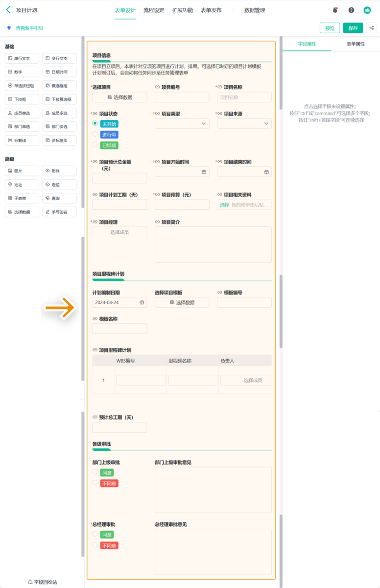
Task: Add a 选择数据 field from the palette
Action: point(22,212)
